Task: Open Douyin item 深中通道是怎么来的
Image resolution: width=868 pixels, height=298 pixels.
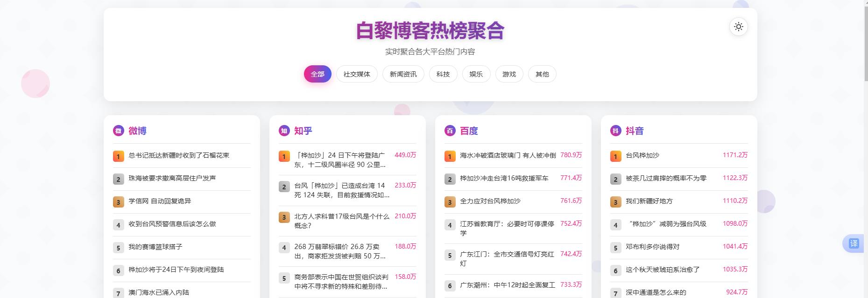Action: [656, 292]
